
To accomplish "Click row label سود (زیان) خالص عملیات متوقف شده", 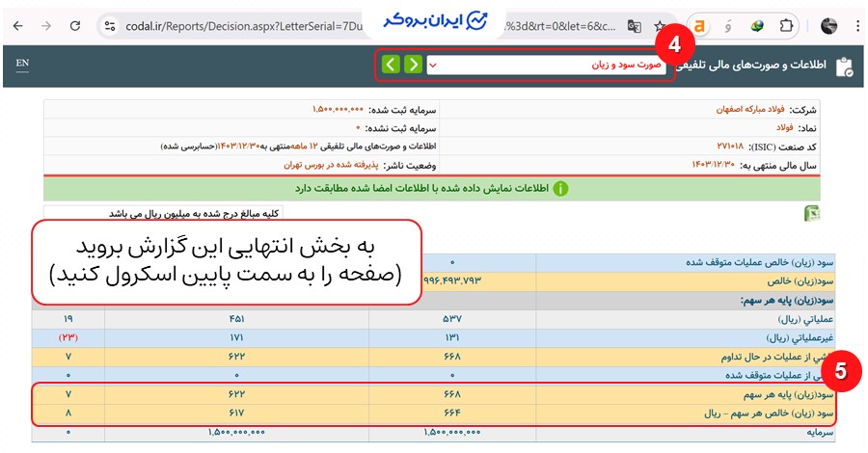I will [760, 262].
